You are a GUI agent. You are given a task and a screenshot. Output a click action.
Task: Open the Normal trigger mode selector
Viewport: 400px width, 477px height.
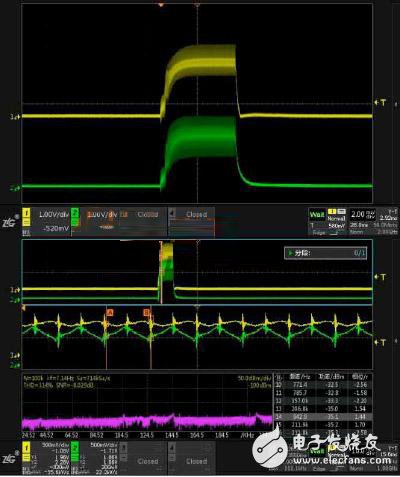(x=336, y=218)
